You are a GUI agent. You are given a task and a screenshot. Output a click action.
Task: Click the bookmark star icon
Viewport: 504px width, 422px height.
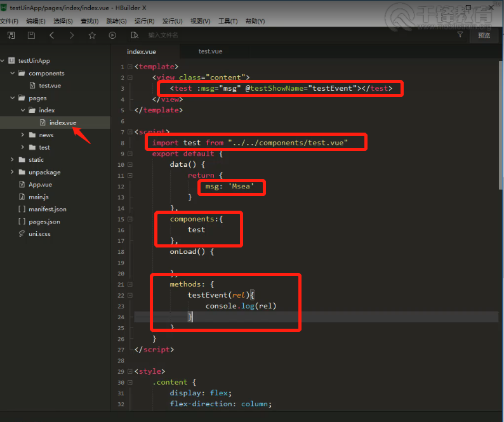92,36
